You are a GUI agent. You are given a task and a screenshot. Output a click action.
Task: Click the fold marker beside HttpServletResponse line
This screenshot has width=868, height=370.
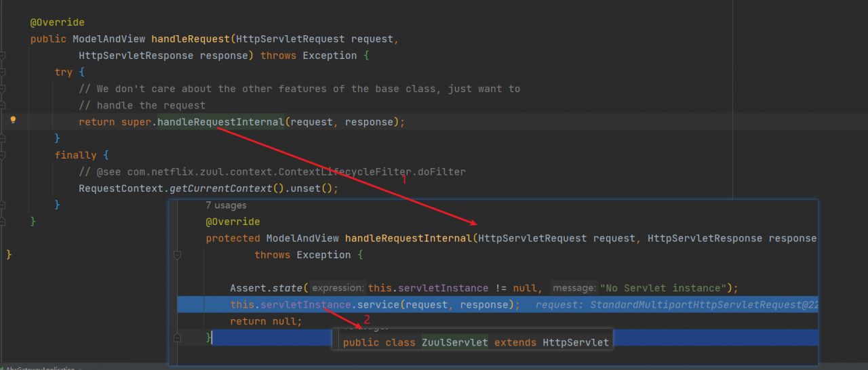point(3,56)
